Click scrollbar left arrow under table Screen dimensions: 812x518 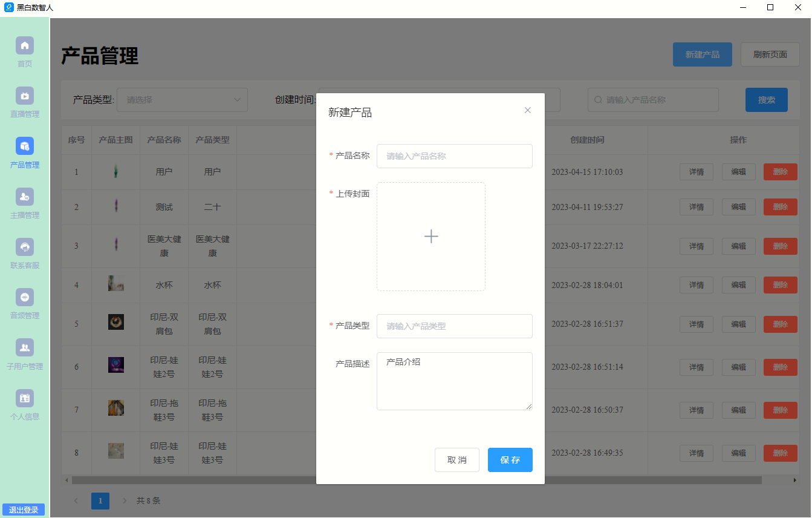click(x=66, y=480)
